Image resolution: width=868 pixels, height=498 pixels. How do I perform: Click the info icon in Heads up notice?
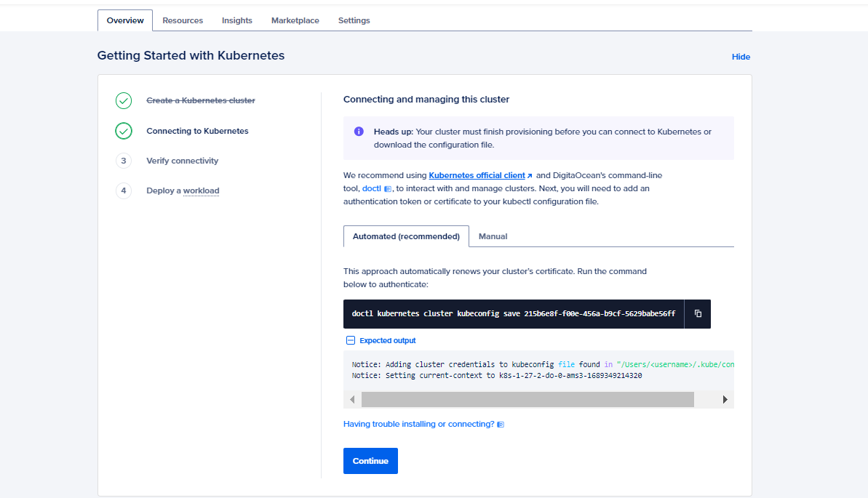pos(359,132)
